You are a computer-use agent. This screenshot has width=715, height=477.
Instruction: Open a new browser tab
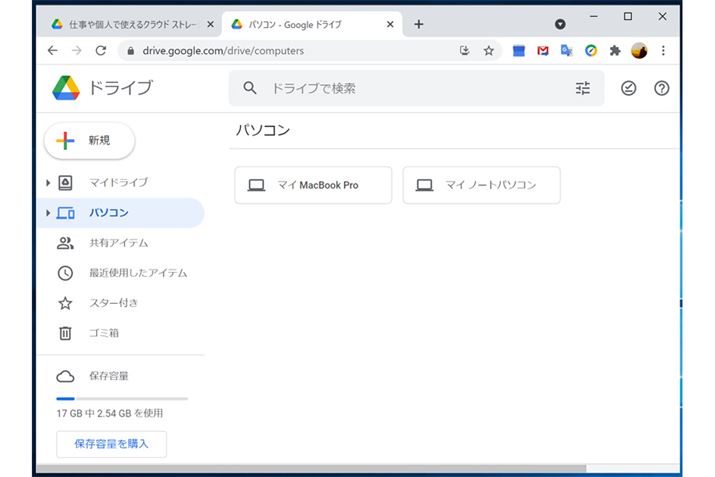coord(419,24)
